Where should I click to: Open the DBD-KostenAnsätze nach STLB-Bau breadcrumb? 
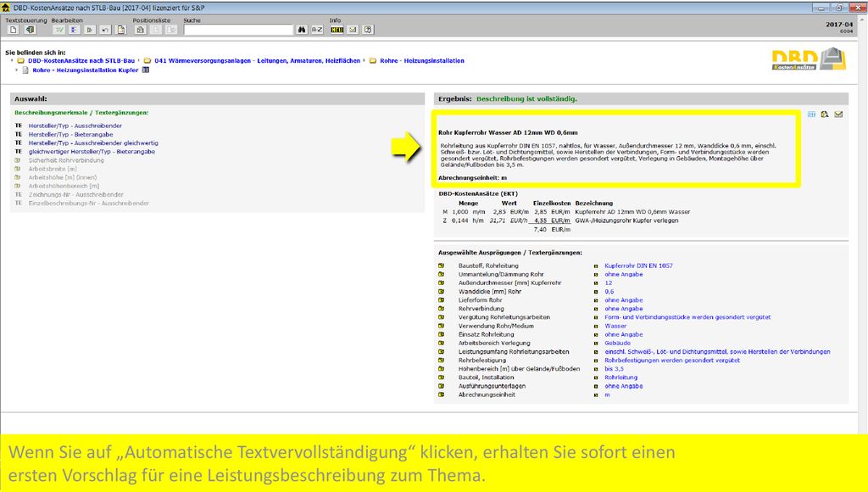pyautogui.click(x=81, y=61)
